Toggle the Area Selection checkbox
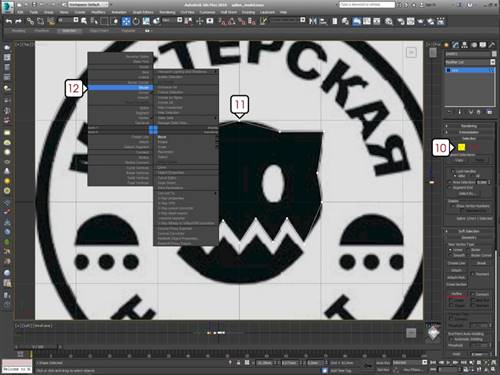Screen dimensions: 500x375 [450, 182]
